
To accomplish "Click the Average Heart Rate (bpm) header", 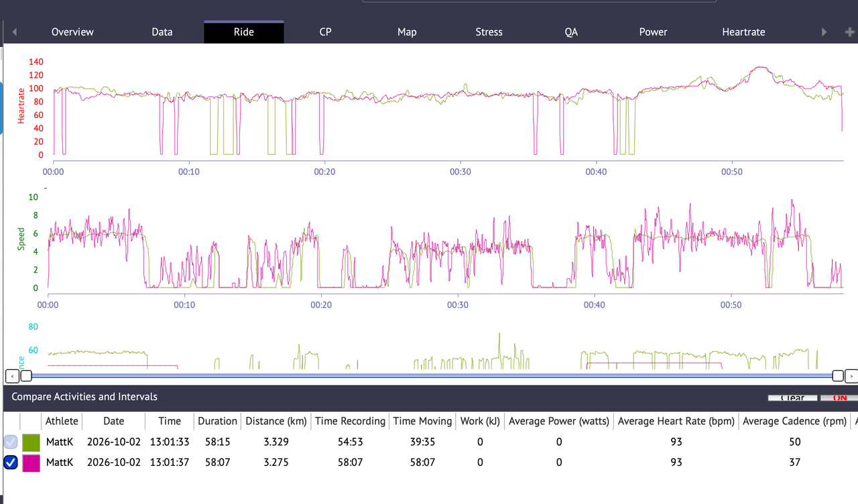I will coord(676,421).
